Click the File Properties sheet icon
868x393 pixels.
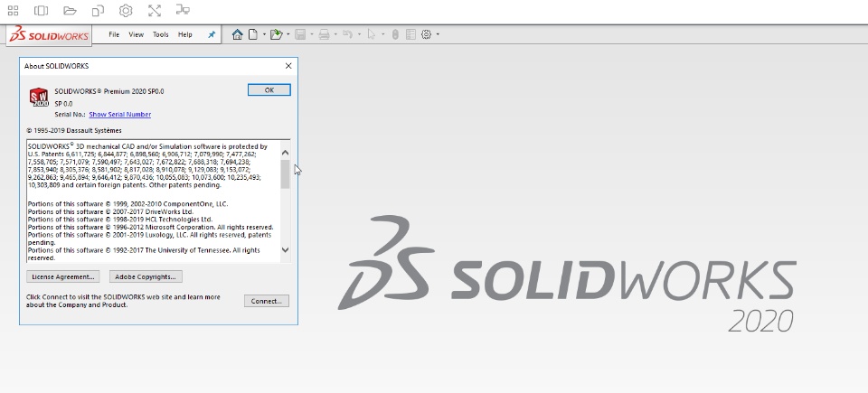point(410,34)
